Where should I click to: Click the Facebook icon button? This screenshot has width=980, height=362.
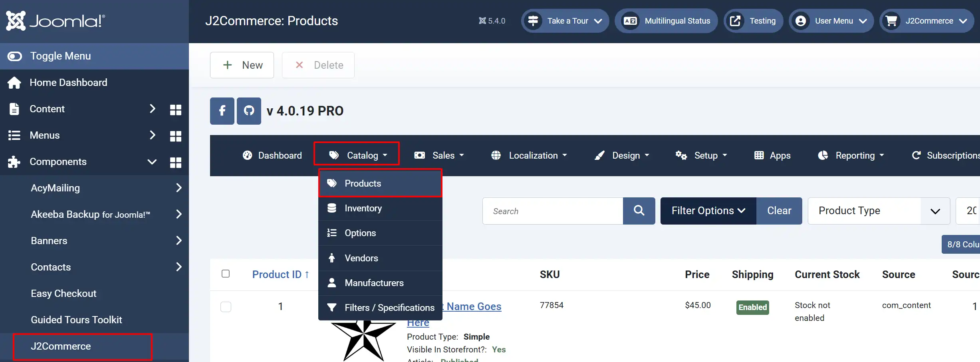coord(222,111)
